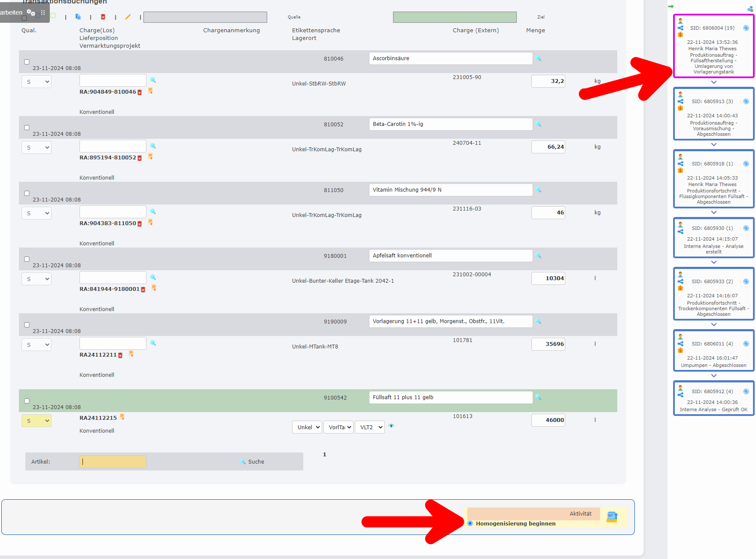
Task: Click the Artikel search input field
Action: (113, 462)
